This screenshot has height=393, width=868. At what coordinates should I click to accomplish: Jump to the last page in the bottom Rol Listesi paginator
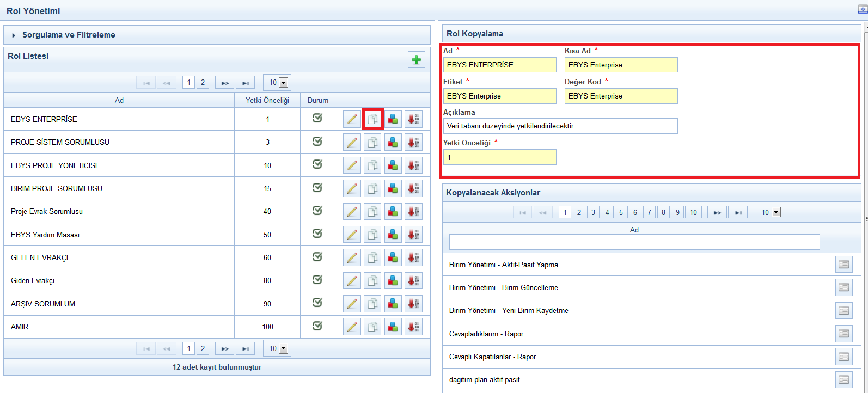tap(246, 348)
